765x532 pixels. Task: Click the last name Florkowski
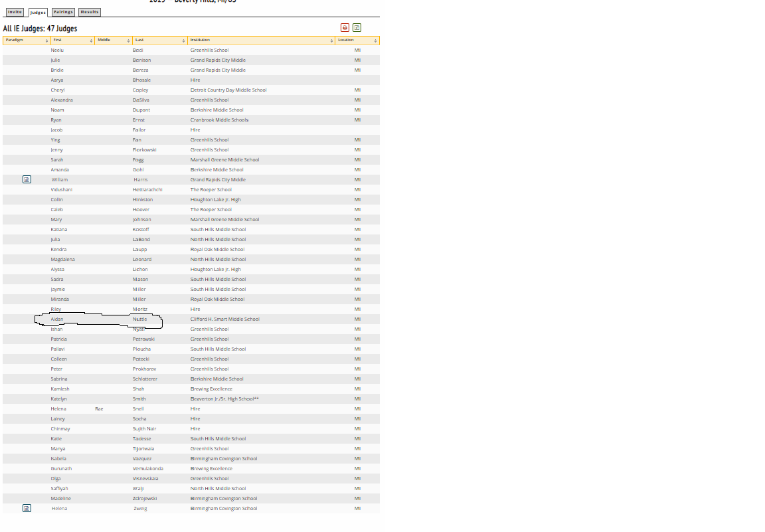point(144,150)
